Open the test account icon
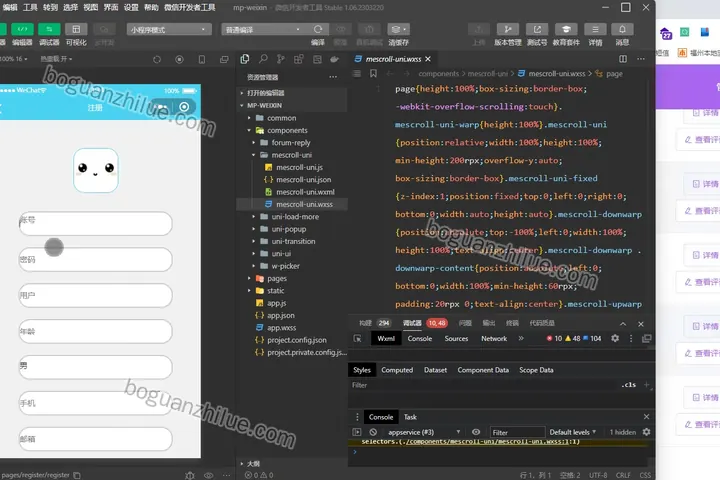 (537, 29)
